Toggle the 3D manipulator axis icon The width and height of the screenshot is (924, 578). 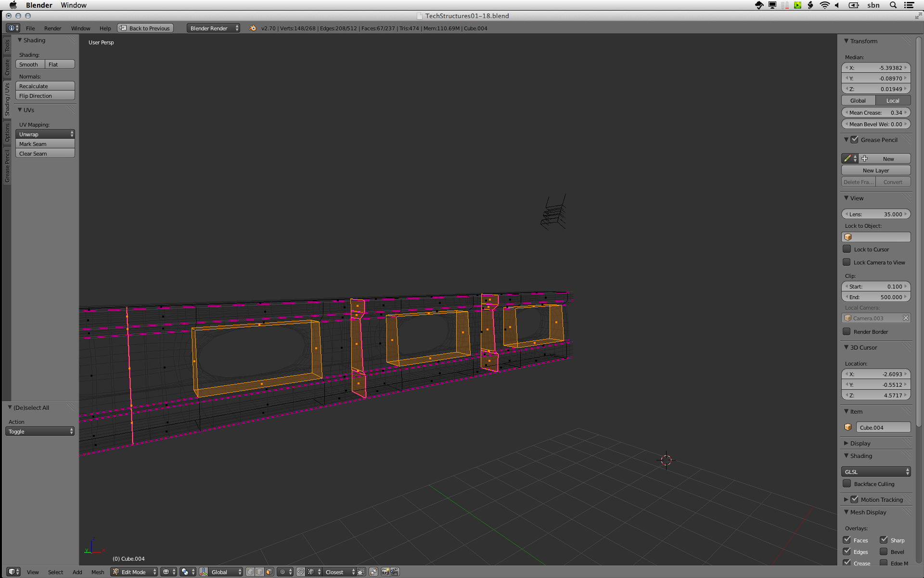pos(204,572)
